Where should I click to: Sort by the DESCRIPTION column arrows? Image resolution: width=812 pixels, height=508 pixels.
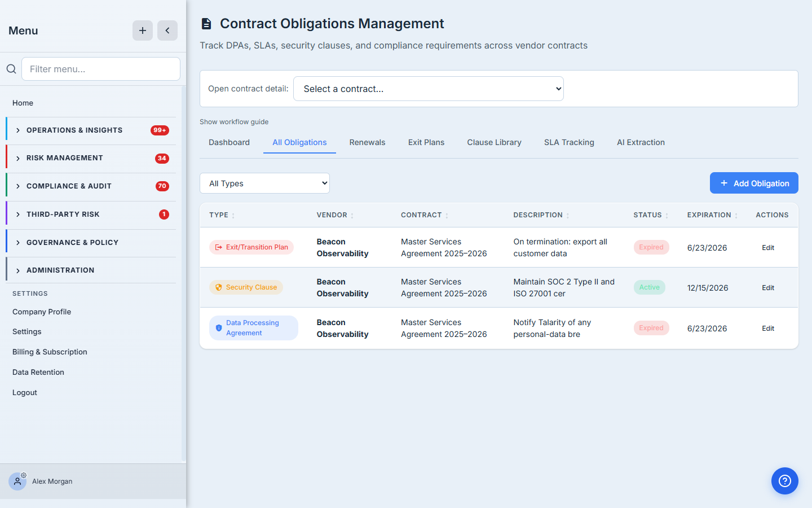pos(568,216)
